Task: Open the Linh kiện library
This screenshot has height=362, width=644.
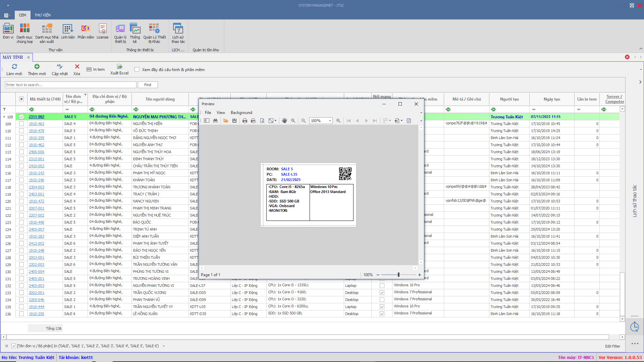Action: point(68,31)
